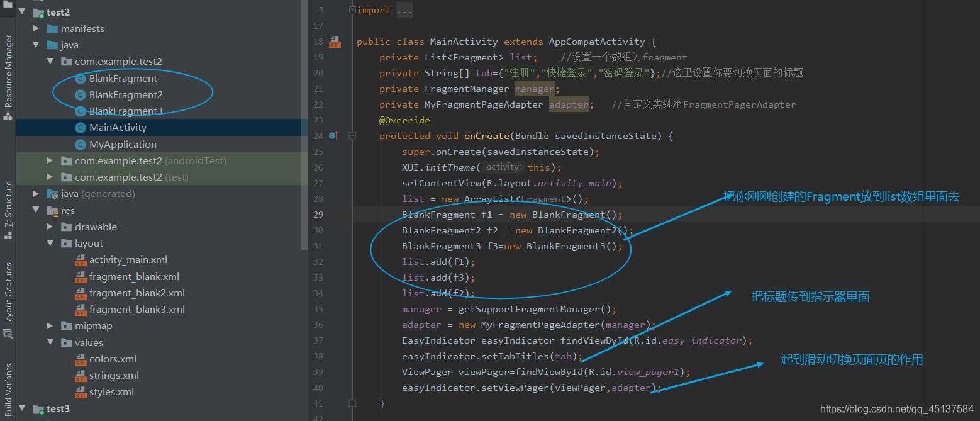Open the Layout Captures side tab
Viewport: 980px width, 421px height.
click(x=8, y=301)
